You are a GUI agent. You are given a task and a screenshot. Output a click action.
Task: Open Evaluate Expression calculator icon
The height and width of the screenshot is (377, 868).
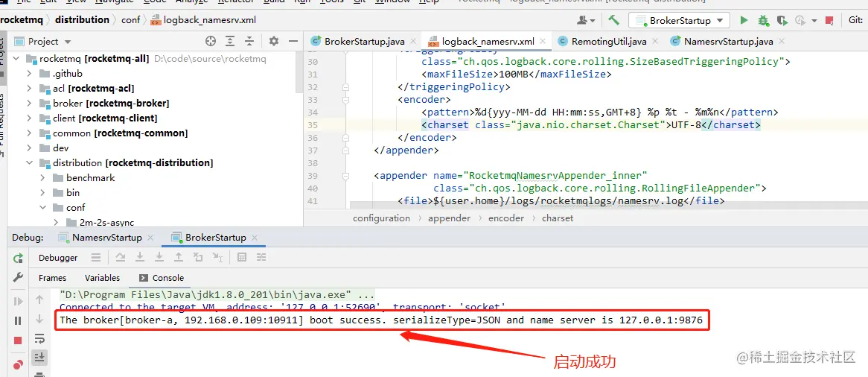[x=242, y=257]
